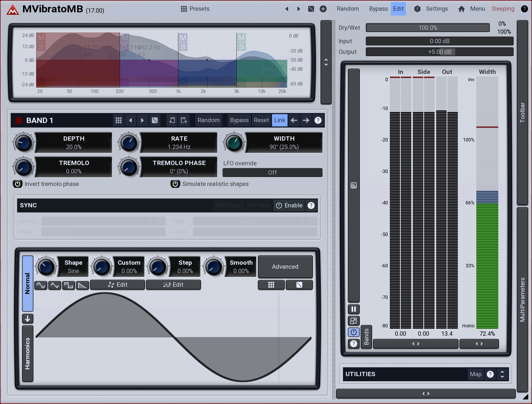Select the square wave shape icon

point(69,285)
